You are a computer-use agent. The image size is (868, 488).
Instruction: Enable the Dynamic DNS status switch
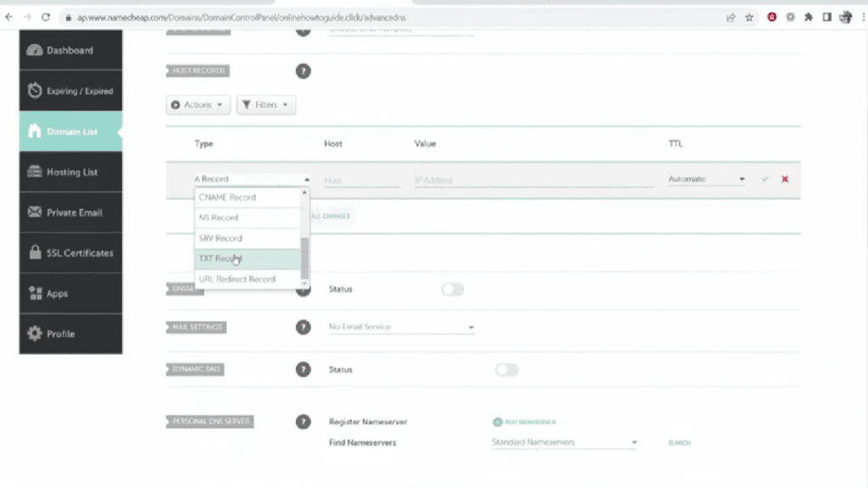507,369
